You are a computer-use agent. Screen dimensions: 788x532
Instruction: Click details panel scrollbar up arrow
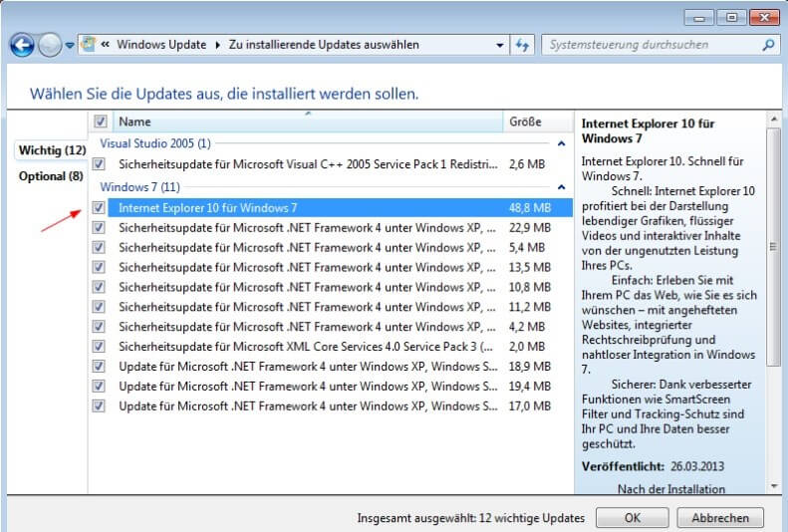774,120
